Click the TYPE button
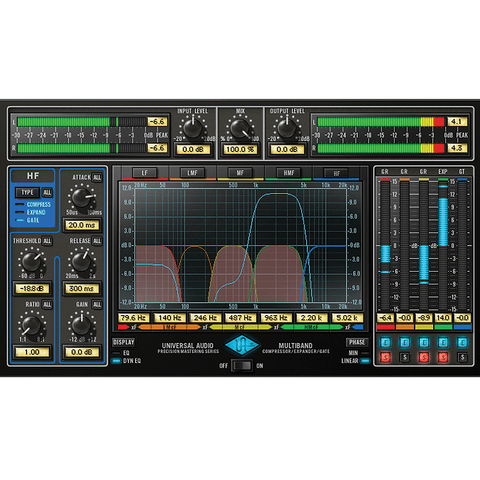This screenshot has height=480, width=480. pyautogui.click(x=27, y=192)
